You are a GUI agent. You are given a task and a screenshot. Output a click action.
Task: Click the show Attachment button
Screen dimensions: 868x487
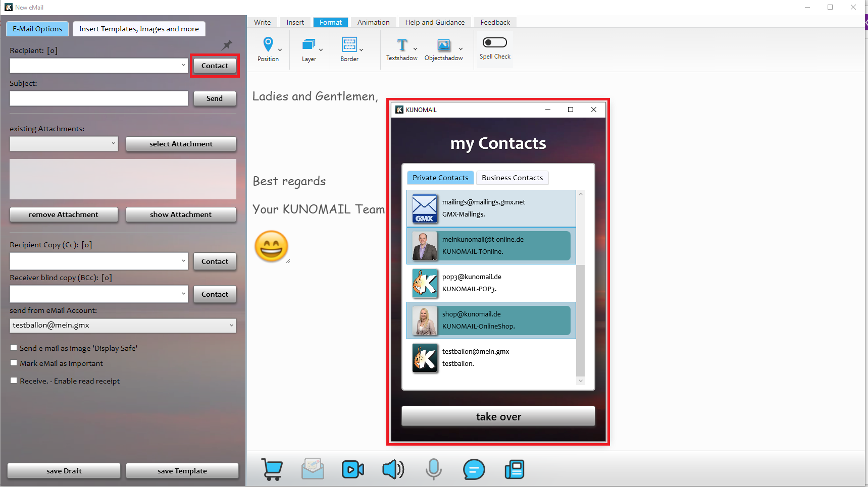tap(181, 214)
